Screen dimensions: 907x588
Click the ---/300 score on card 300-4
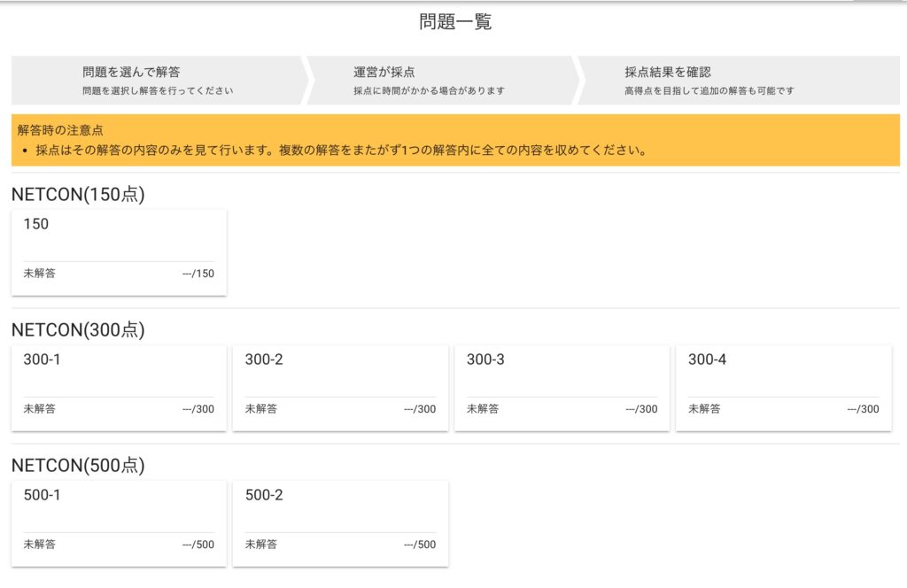pos(863,409)
